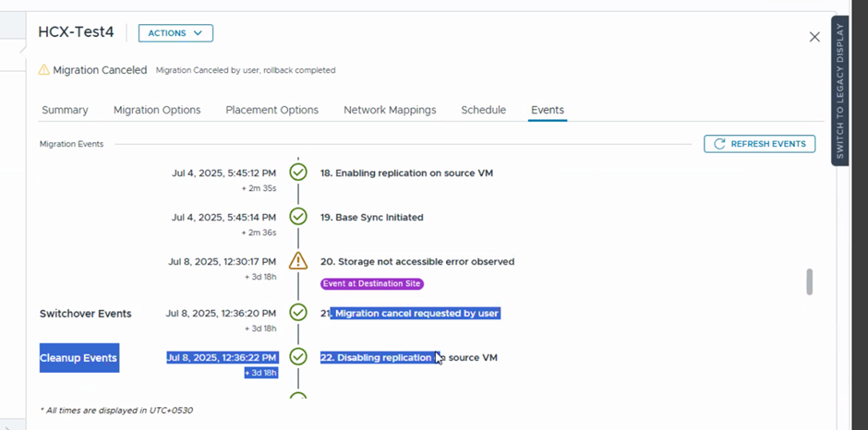Select the Events tab

548,110
